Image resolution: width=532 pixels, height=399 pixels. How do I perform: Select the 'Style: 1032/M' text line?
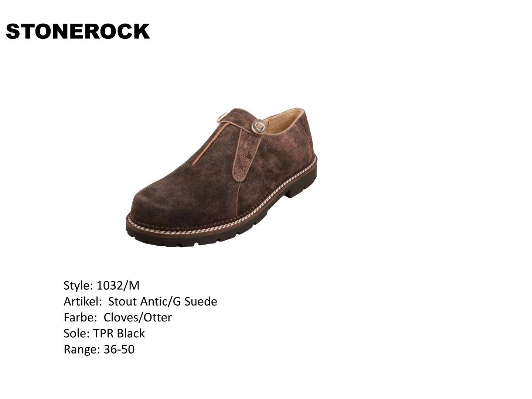click(x=102, y=286)
